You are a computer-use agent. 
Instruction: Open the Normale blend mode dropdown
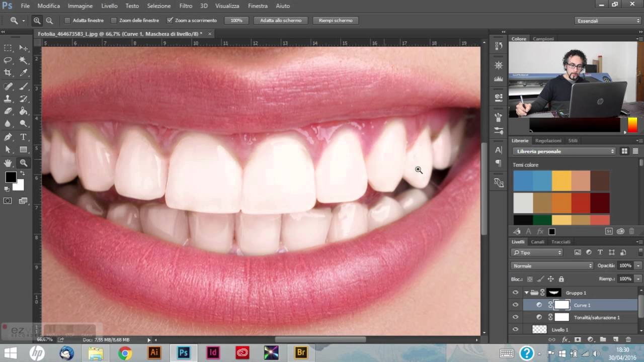(552, 265)
